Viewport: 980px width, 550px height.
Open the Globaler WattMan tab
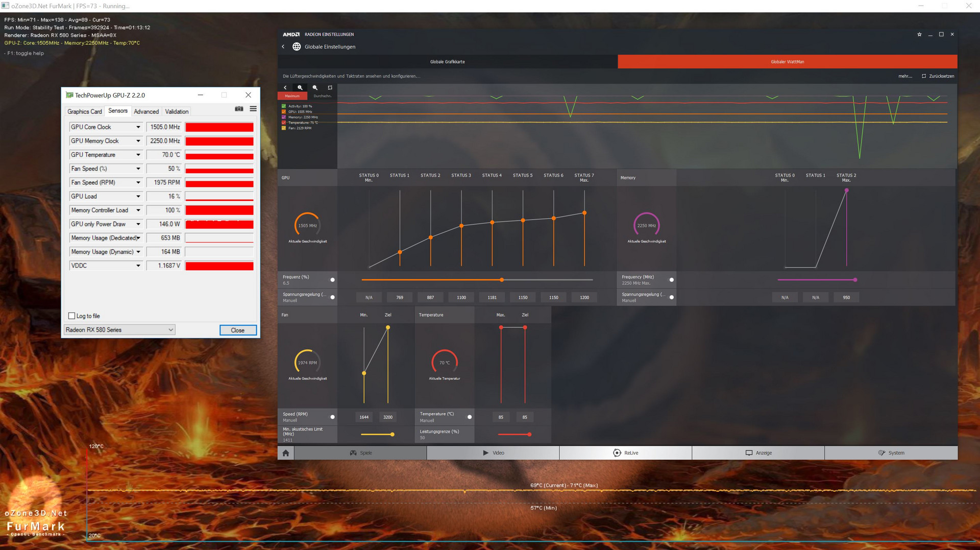click(788, 62)
